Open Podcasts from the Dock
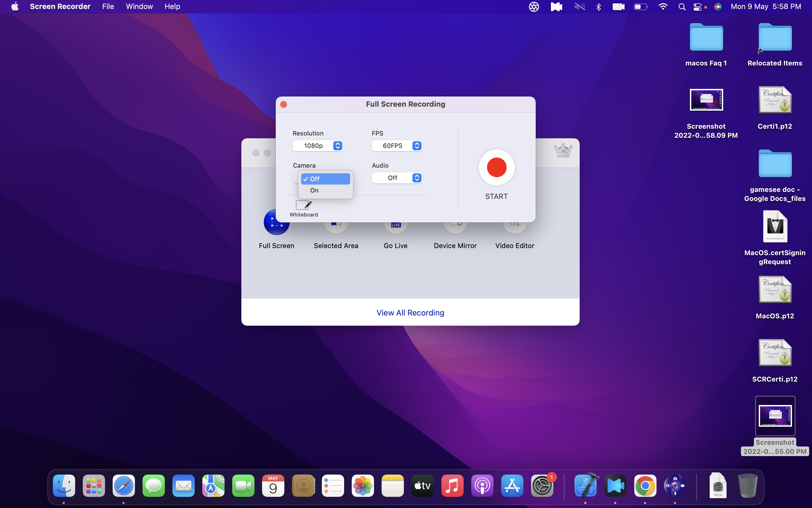 tap(482, 485)
